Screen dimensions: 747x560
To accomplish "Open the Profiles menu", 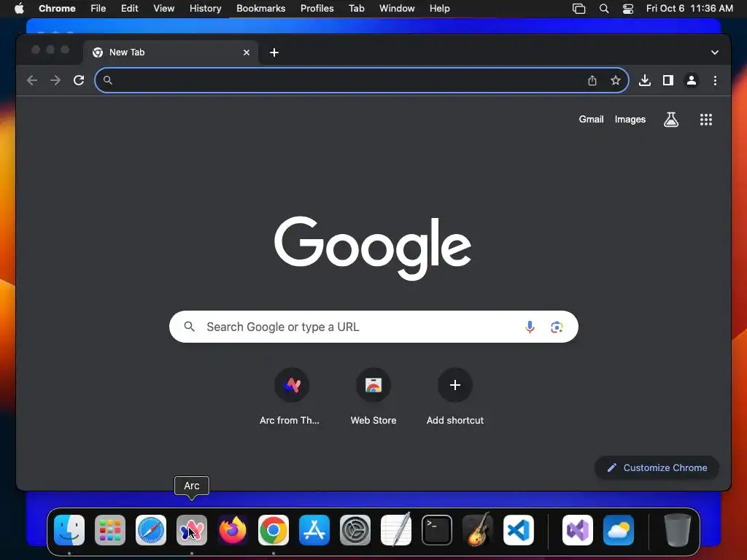I will (317, 9).
